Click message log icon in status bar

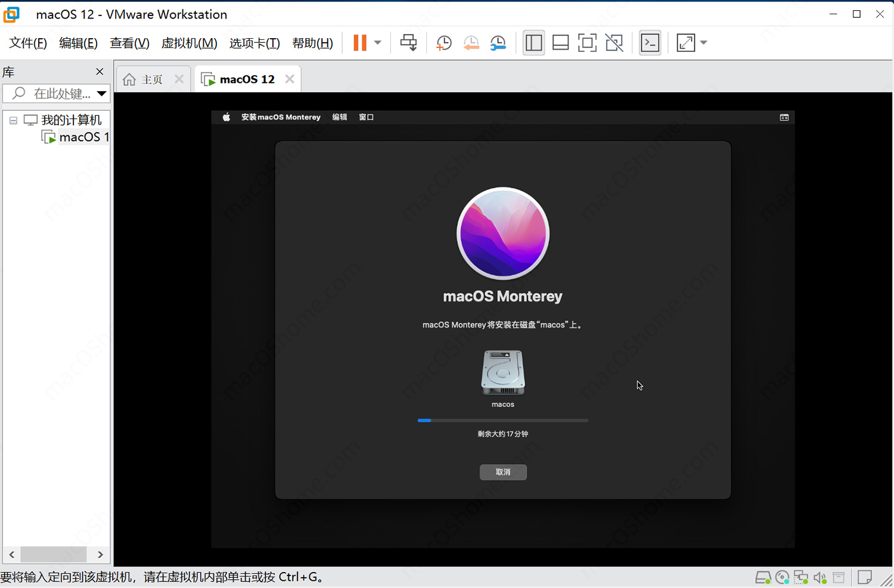coord(865,577)
